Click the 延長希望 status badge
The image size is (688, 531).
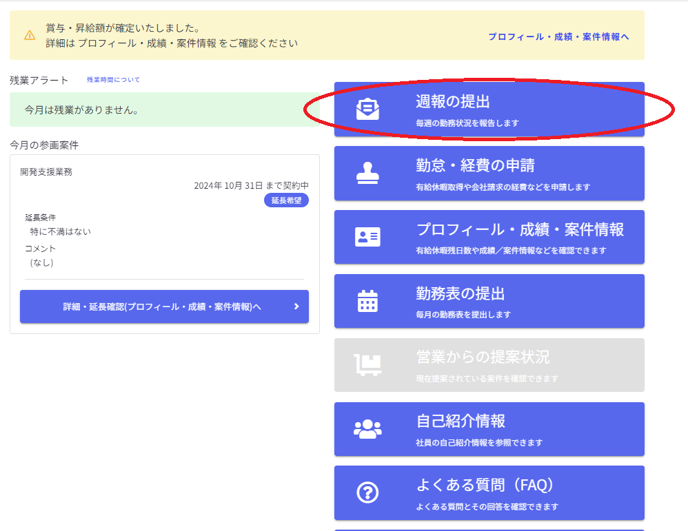tap(286, 200)
